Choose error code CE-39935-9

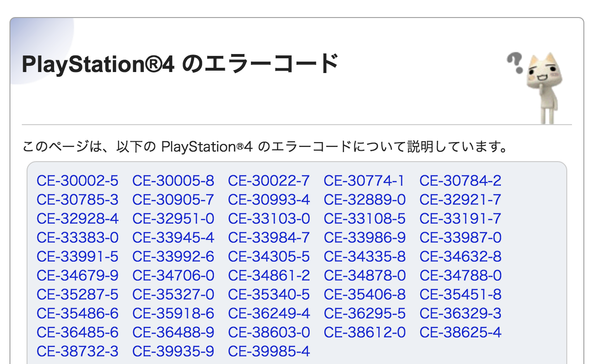pos(173,351)
